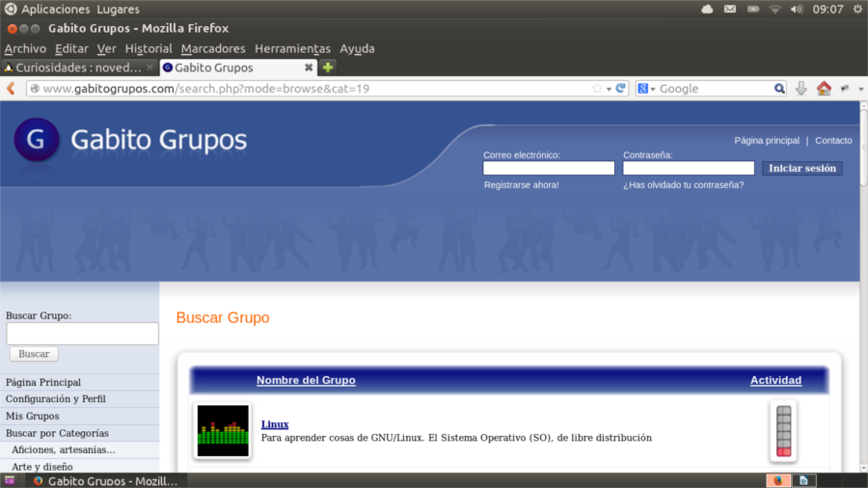Select the Aficiones, artesanías... category

coord(63,449)
